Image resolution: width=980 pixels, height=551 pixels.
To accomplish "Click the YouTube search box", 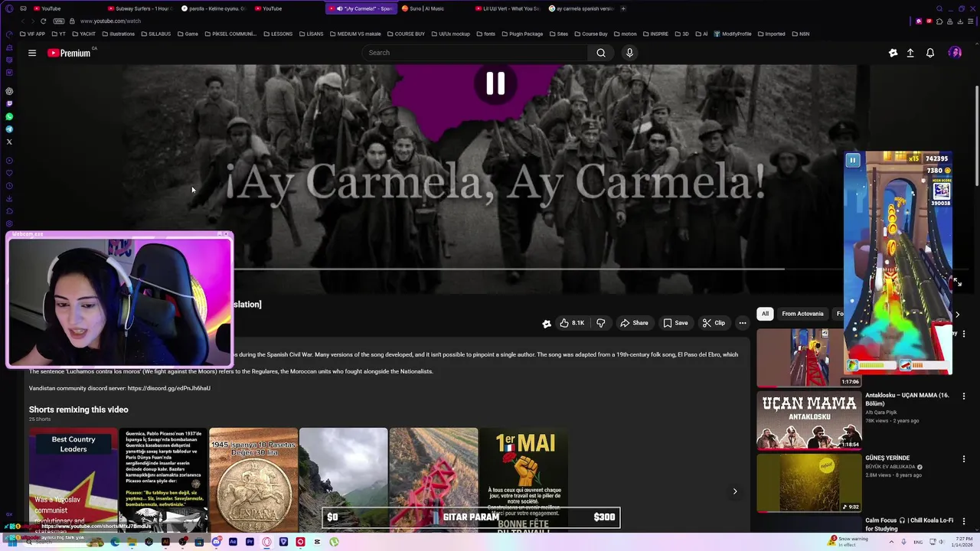I will point(475,53).
